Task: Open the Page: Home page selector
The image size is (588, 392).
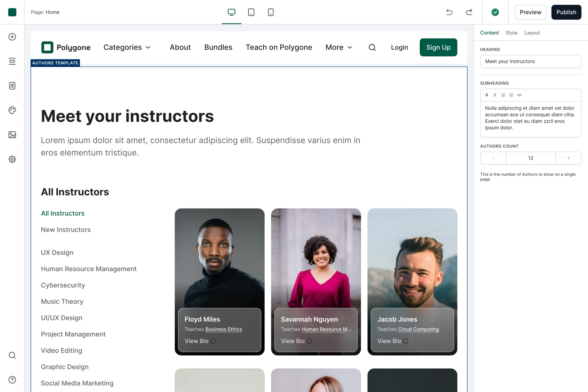Action: (x=45, y=12)
